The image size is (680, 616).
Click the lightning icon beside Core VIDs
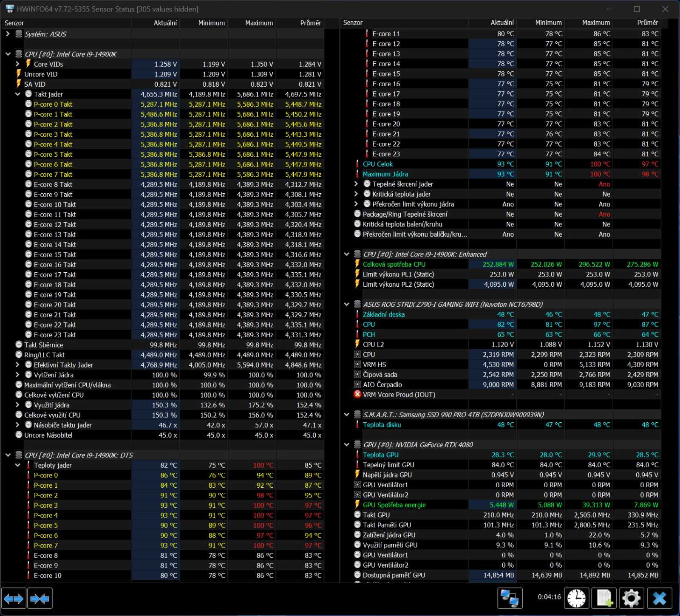[x=28, y=64]
